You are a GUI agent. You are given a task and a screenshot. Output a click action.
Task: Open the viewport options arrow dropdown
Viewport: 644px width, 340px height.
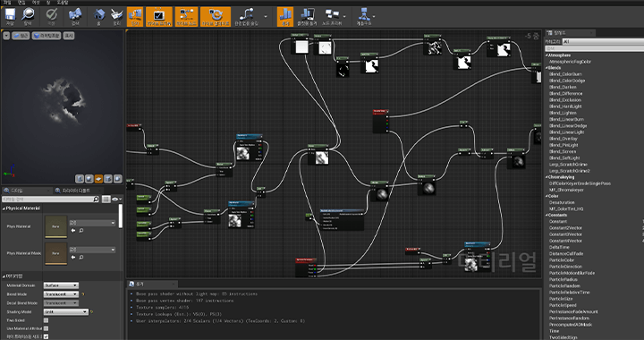pyautogui.click(x=6, y=36)
